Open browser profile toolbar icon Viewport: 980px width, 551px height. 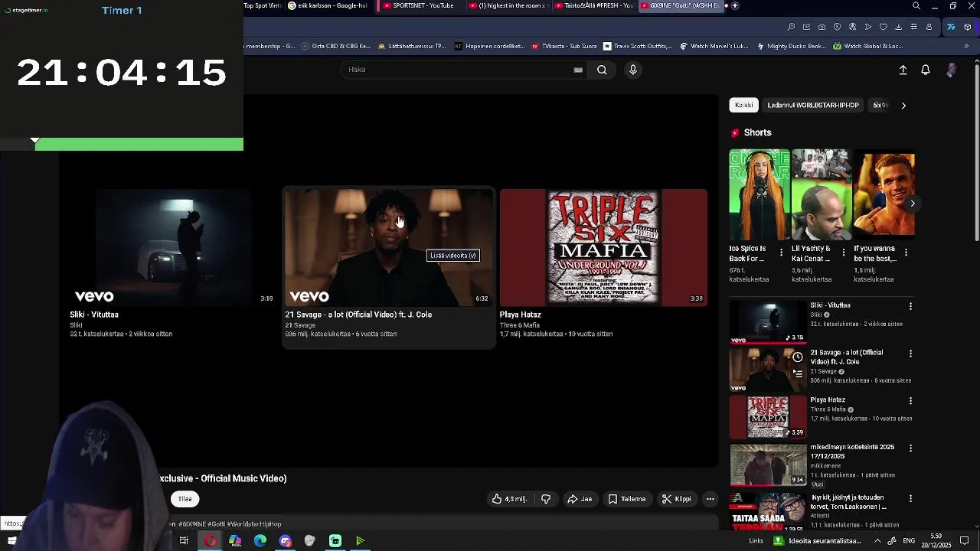click(x=929, y=27)
